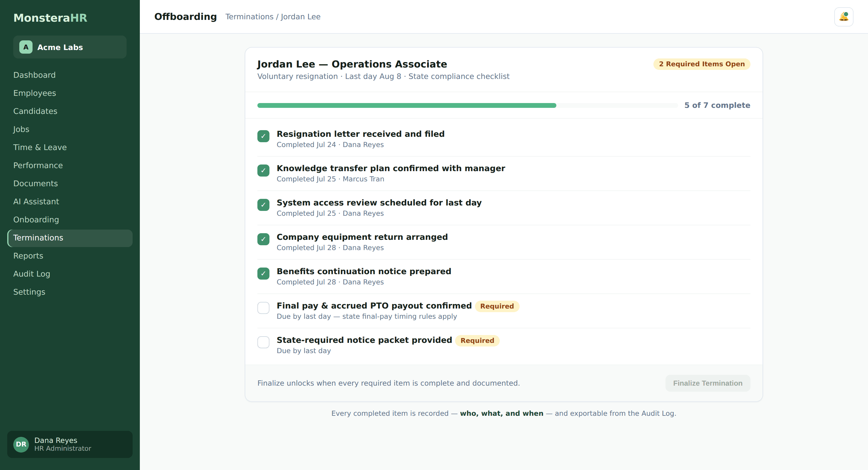Click the Required tag on Final pay item

(497, 306)
